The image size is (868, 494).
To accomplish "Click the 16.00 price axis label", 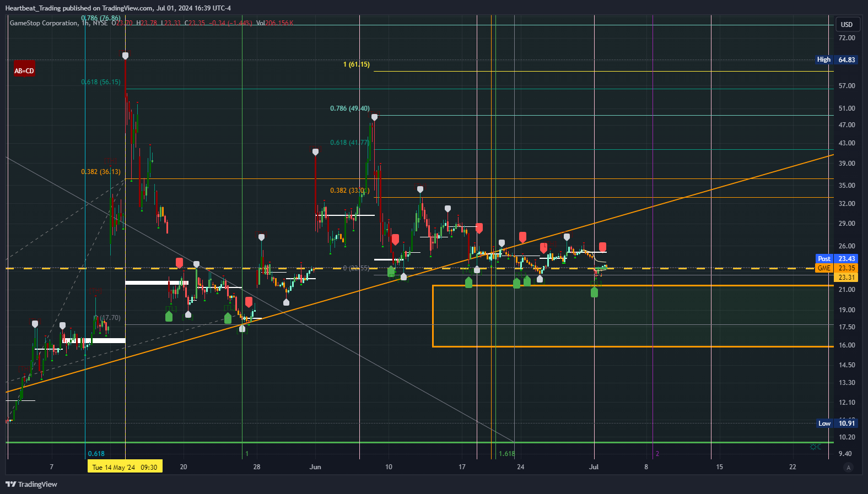I will (x=847, y=345).
